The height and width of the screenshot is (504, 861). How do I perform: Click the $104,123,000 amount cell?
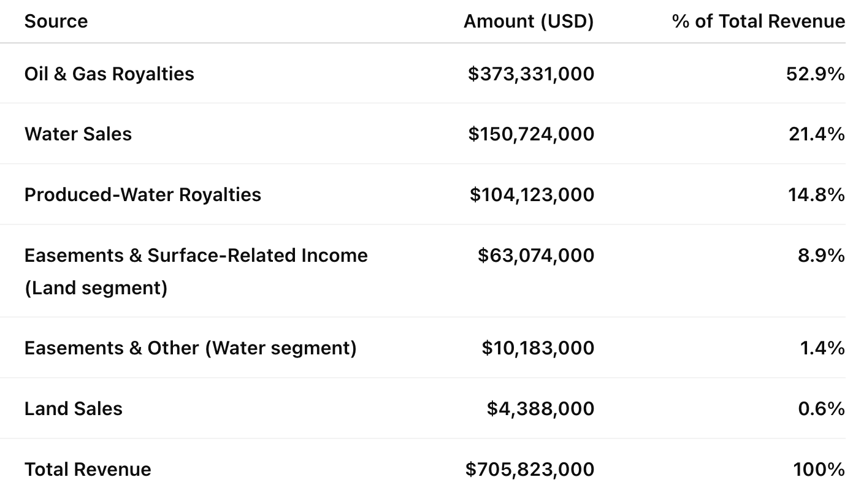[x=532, y=195]
